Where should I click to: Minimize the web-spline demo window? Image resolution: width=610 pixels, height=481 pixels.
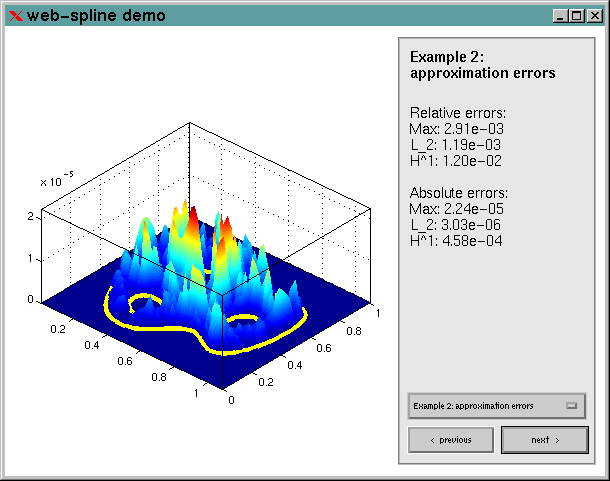point(559,16)
